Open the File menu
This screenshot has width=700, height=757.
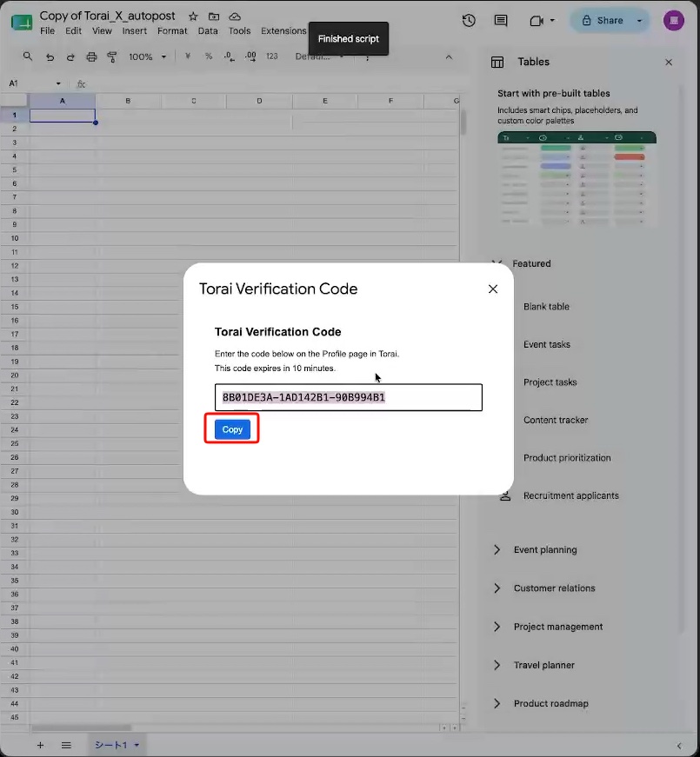coord(47,31)
